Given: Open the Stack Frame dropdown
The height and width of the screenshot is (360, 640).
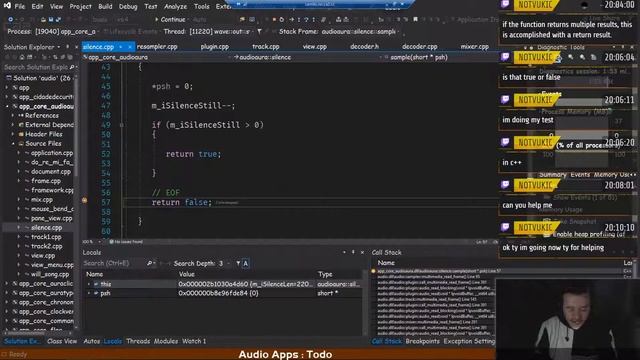Looking at the screenshot, I should [360, 31].
